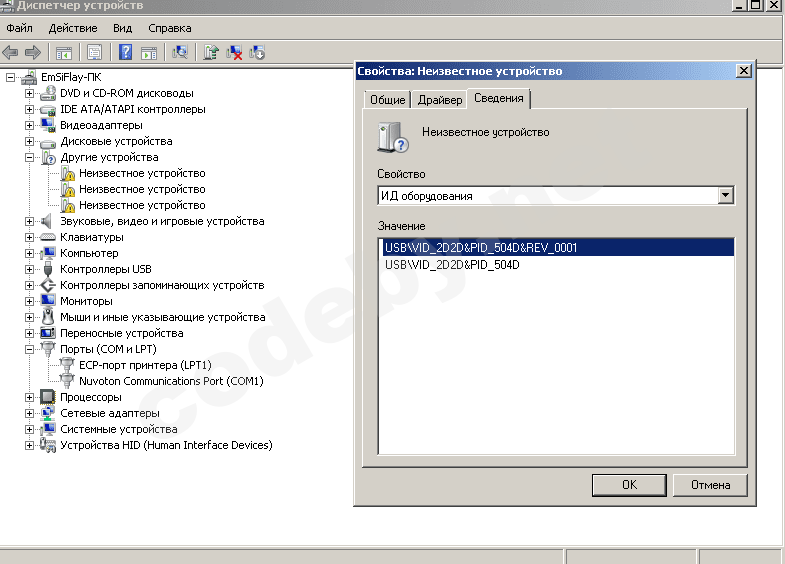This screenshot has height=564, width=785.
Task: Close the Properties dialog with X
Action: tap(744, 71)
